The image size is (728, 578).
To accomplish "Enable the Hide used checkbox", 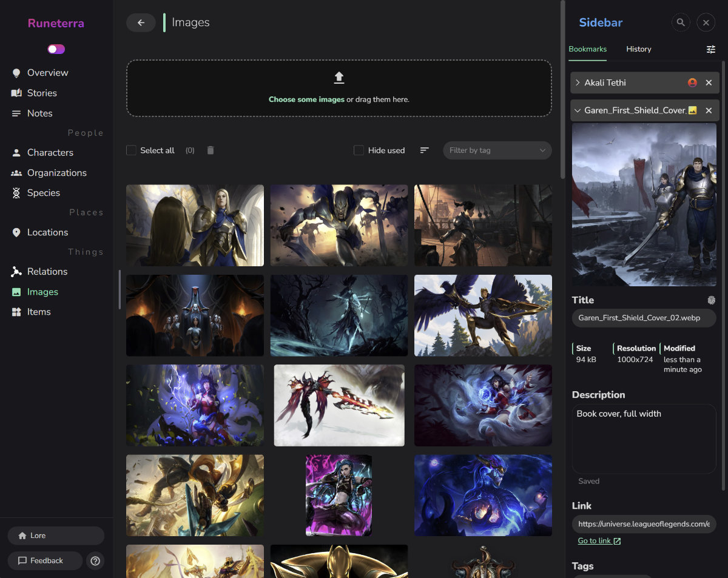I will (x=359, y=150).
